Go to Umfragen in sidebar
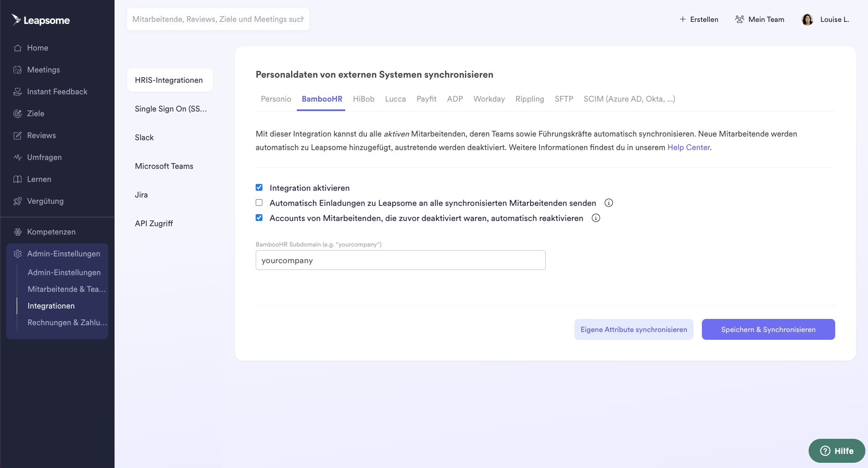The width and height of the screenshot is (868, 468). click(44, 157)
